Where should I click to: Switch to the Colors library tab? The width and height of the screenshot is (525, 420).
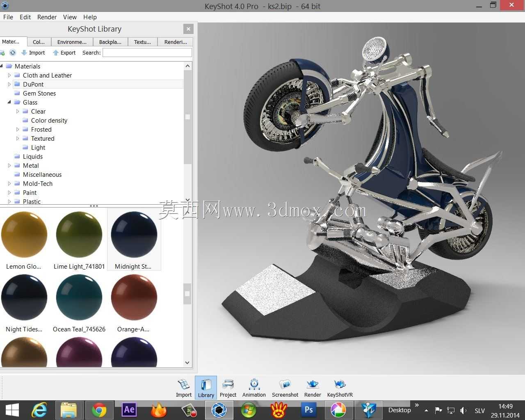click(39, 42)
